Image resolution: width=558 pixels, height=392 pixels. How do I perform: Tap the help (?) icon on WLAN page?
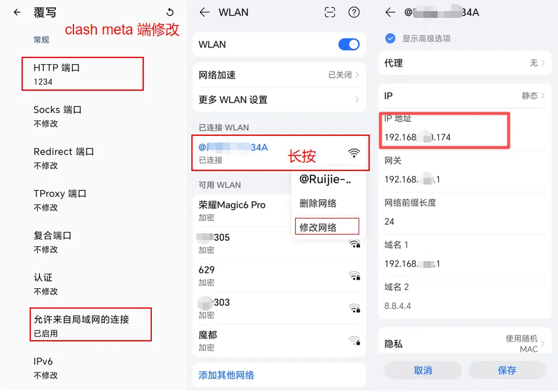354,12
